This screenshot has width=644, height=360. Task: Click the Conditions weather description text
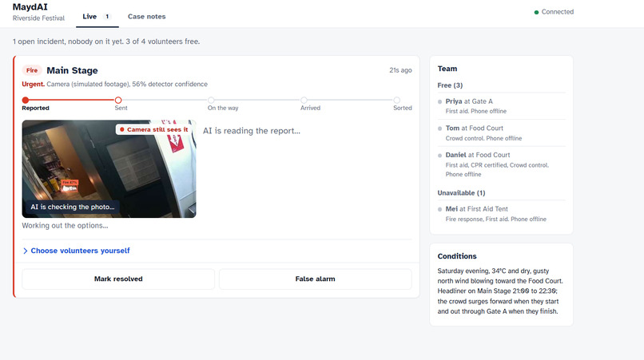coord(500,291)
